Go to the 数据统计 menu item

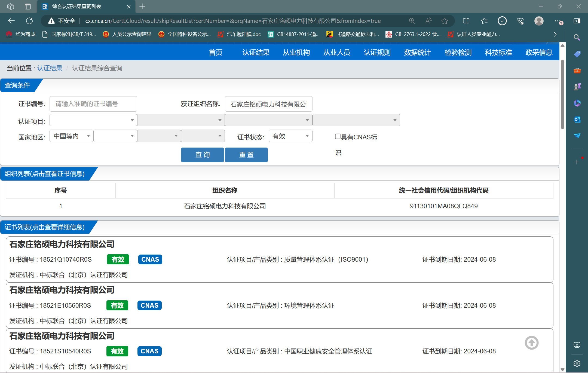pyautogui.click(x=417, y=52)
